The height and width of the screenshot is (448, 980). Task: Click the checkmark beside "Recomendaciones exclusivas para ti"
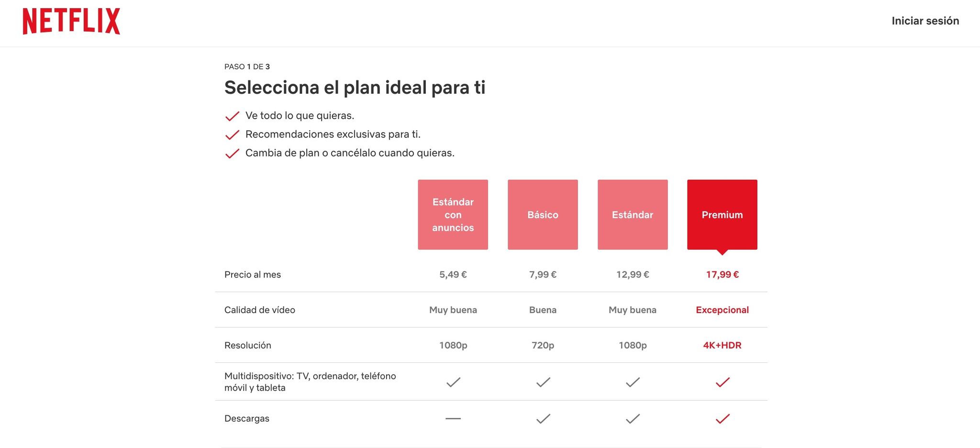coord(232,134)
